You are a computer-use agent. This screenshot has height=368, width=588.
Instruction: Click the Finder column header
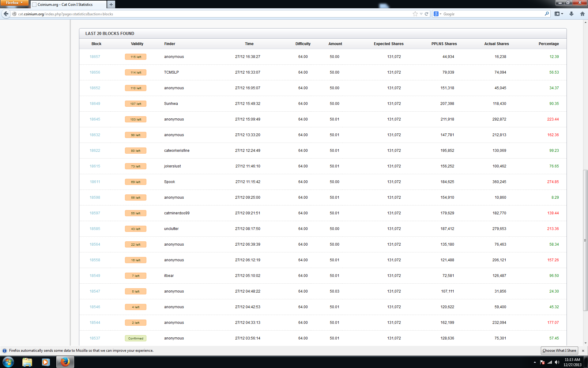[x=170, y=44]
